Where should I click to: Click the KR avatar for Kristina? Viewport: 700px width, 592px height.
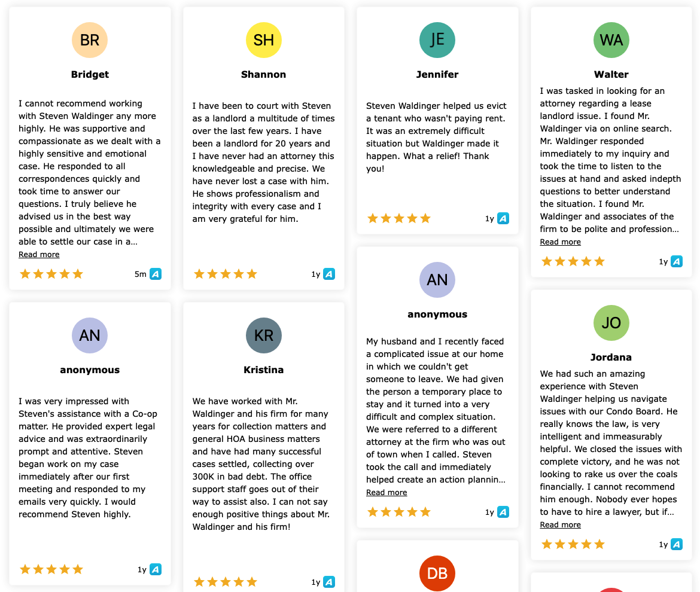tap(264, 335)
